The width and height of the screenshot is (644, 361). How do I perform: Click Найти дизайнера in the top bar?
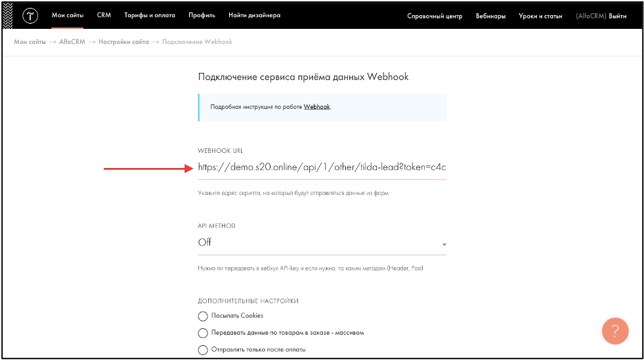click(x=254, y=15)
